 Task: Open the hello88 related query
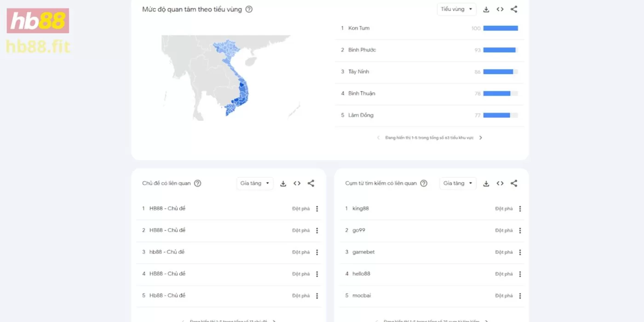pyautogui.click(x=361, y=274)
